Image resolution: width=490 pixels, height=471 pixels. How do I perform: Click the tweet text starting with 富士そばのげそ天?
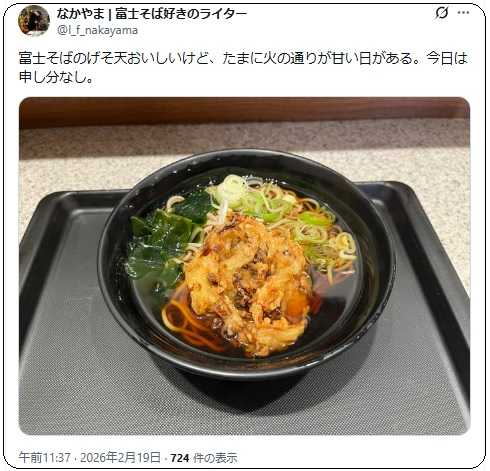pos(243,68)
